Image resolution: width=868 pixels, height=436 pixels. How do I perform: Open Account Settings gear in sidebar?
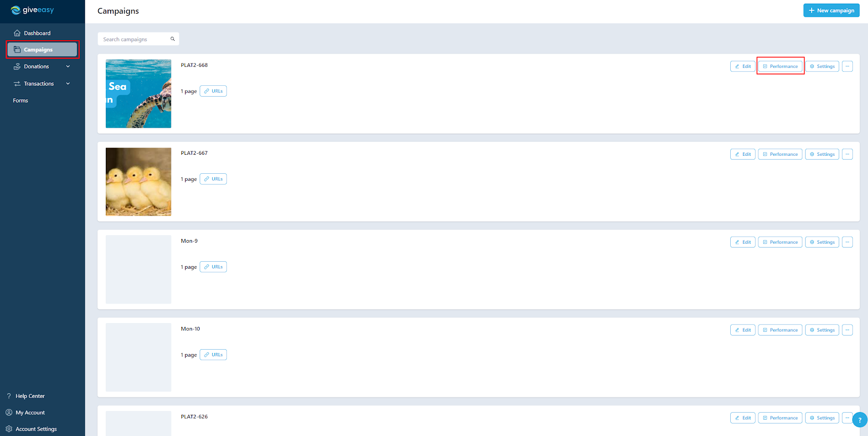tap(9, 429)
